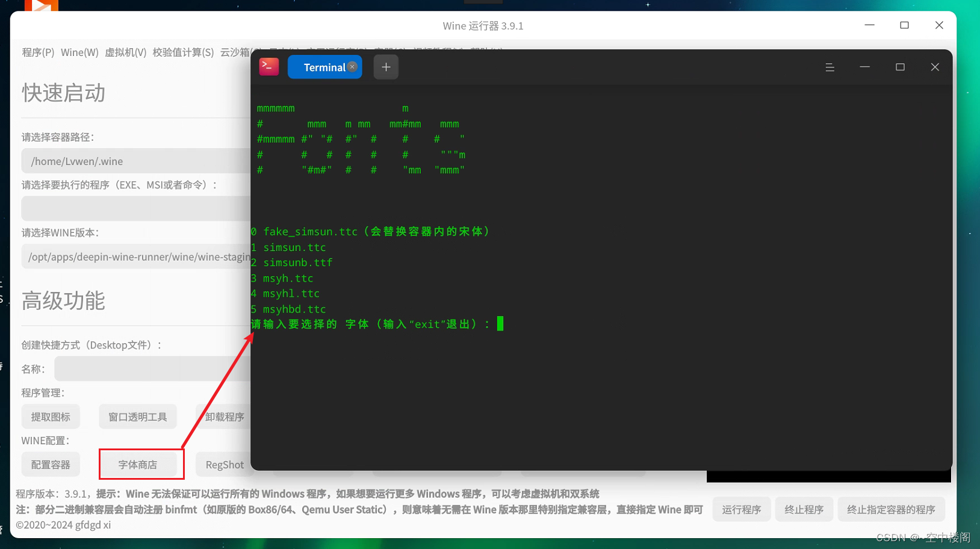
Task: Click the 高级功能 heading
Action: (64, 300)
